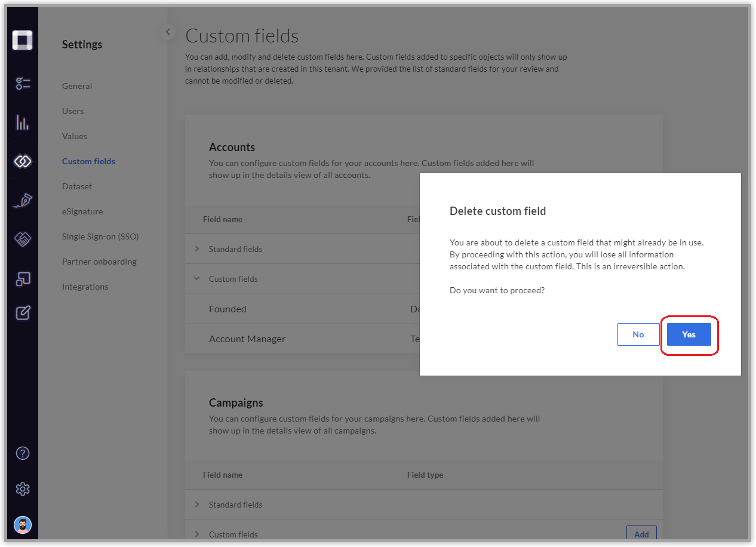Screen dimensions: 756x547
Task: Switch to the Users settings section
Action: click(x=73, y=110)
